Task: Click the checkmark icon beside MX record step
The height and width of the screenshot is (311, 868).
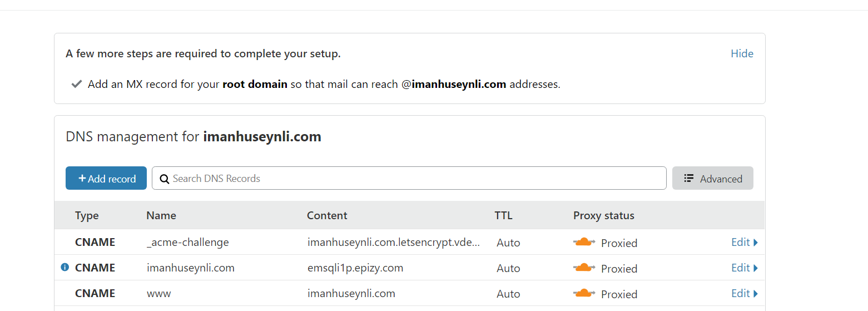Action: coord(77,85)
